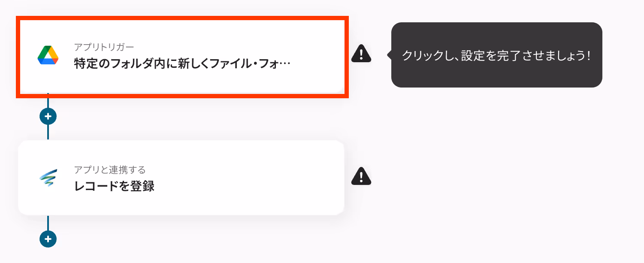644x263 pixels.
Task: Open the 特定のフォルダ内に新しくファイル trigger title
Action: tap(182, 65)
